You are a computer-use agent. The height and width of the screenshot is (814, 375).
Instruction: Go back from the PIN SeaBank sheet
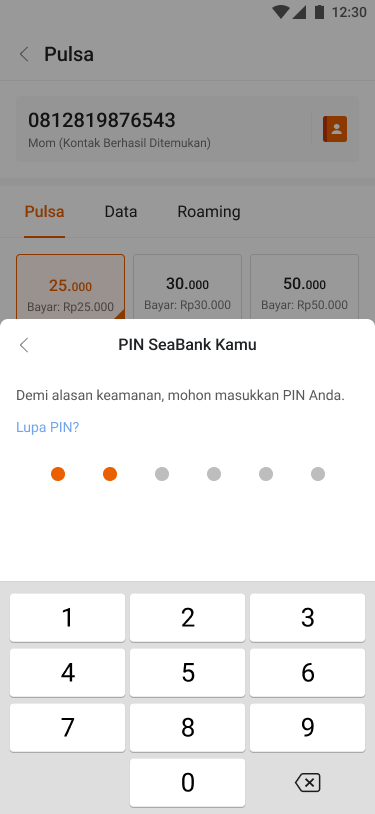tap(24, 345)
